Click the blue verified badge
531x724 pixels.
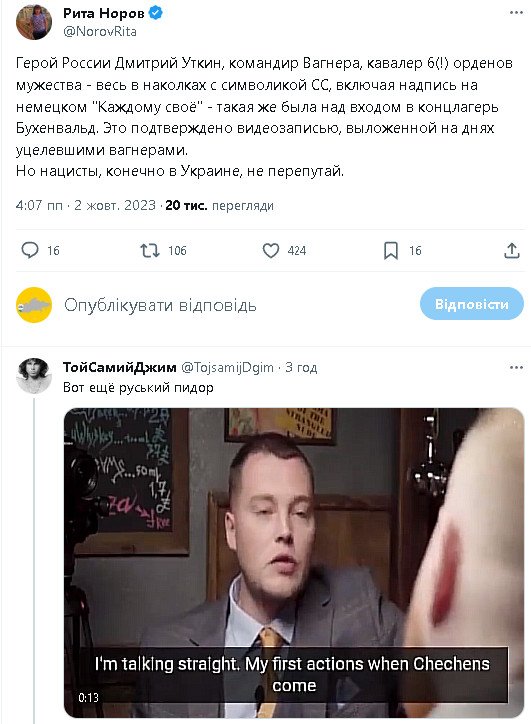[156, 13]
